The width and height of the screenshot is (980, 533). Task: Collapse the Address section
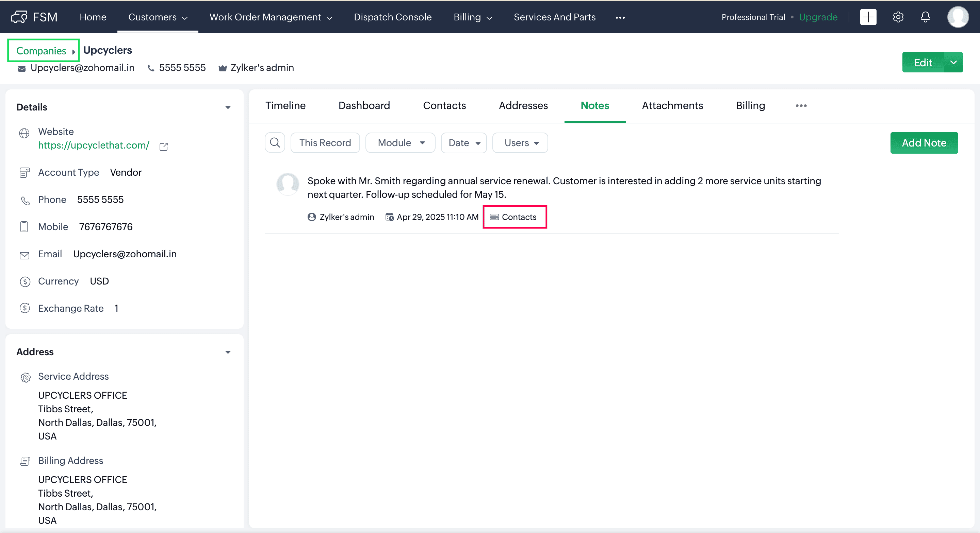[228, 352]
